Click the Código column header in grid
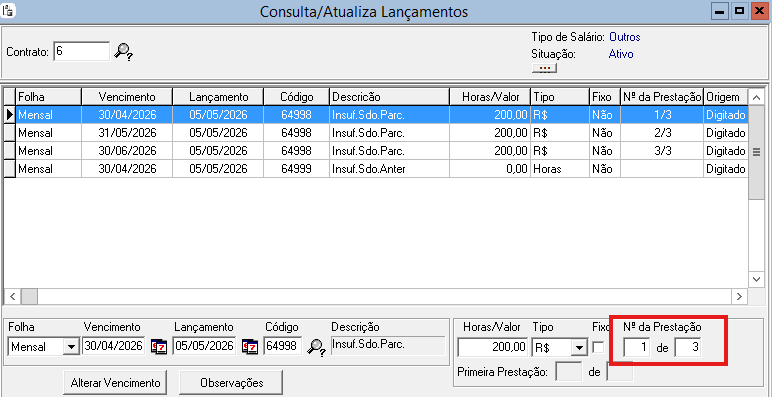 point(296,97)
